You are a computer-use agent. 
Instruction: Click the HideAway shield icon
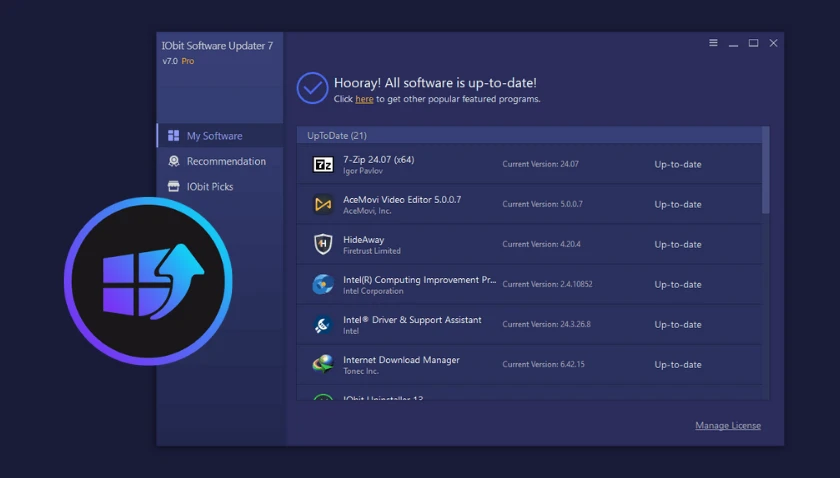click(323, 244)
